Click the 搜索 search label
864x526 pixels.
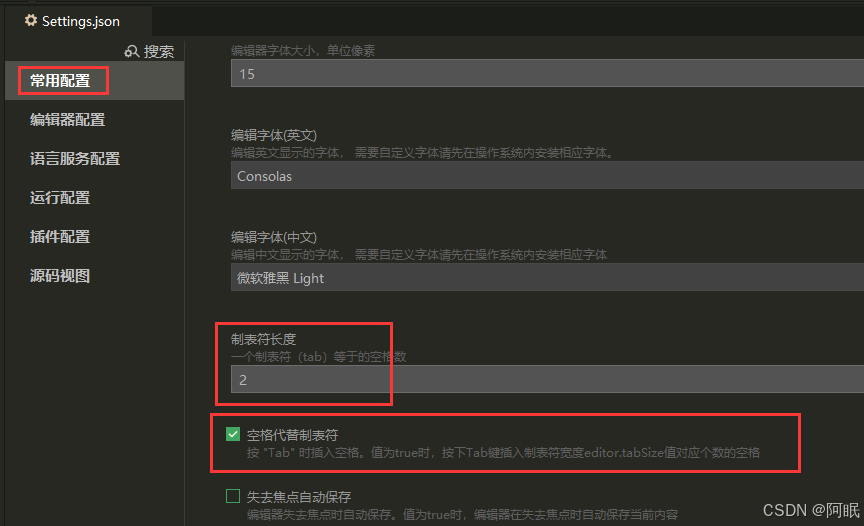159,51
